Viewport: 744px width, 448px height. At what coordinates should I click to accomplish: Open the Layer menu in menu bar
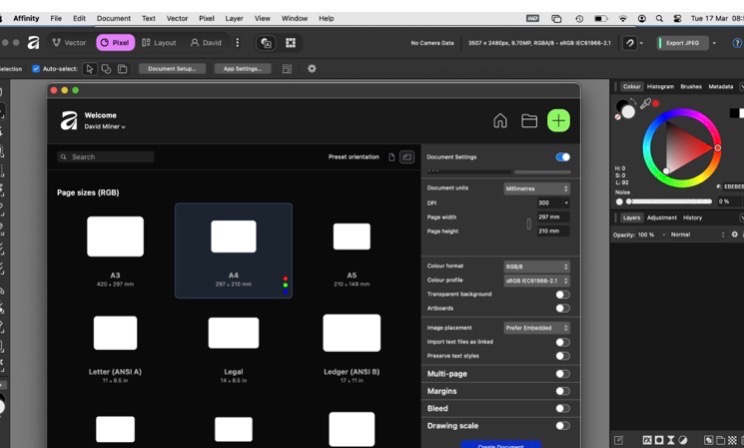[x=234, y=18]
